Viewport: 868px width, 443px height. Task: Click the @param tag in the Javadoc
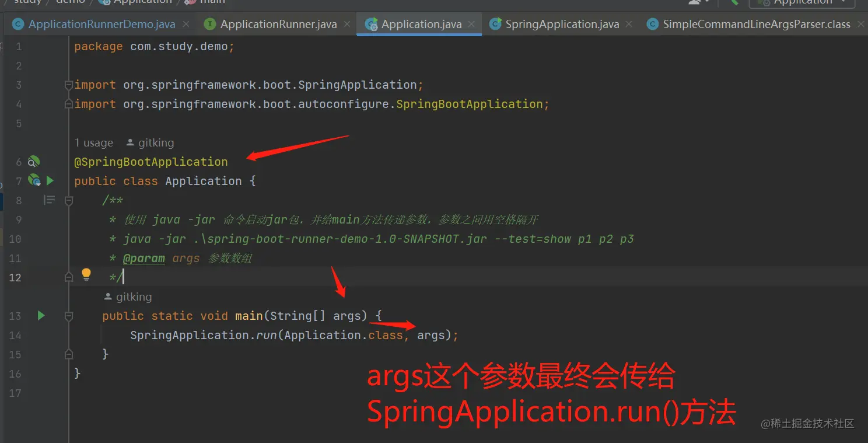click(x=144, y=258)
